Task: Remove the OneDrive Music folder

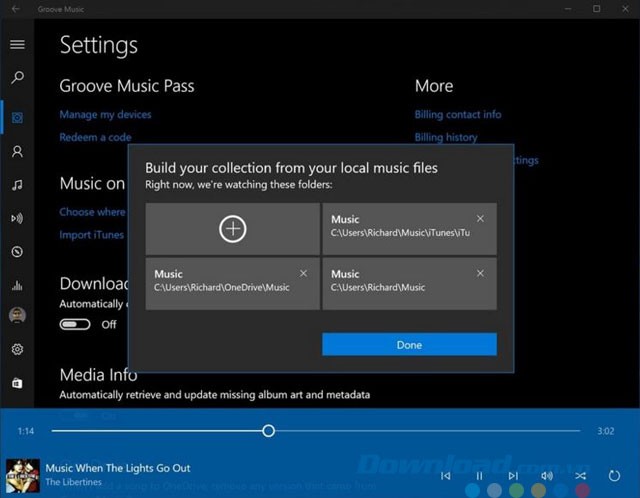Action: coord(304,273)
